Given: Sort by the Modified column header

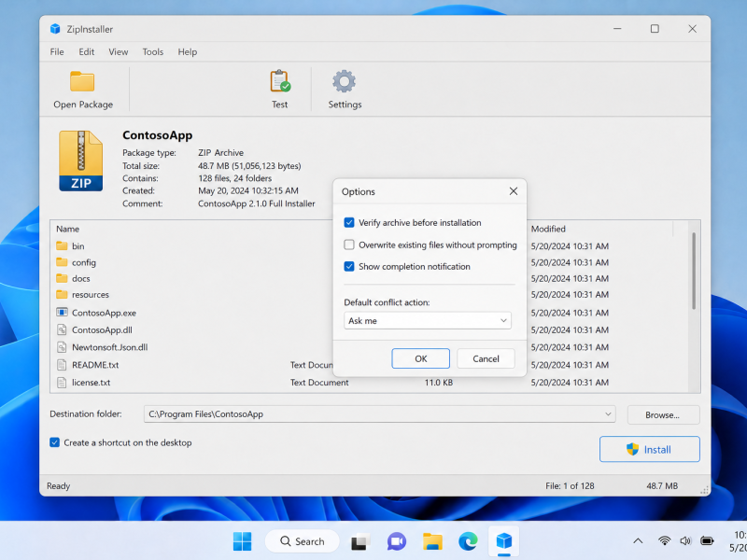Looking at the screenshot, I should [x=548, y=229].
